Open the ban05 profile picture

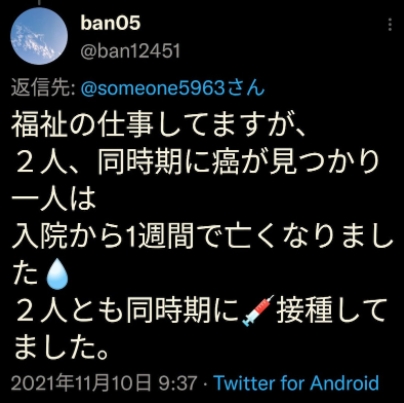click(39, 36)
